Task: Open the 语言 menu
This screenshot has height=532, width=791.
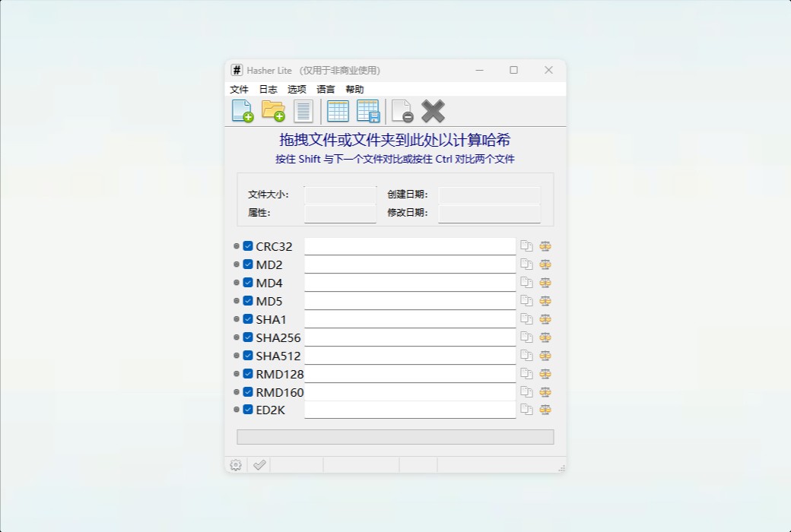Action: point(326,89)
